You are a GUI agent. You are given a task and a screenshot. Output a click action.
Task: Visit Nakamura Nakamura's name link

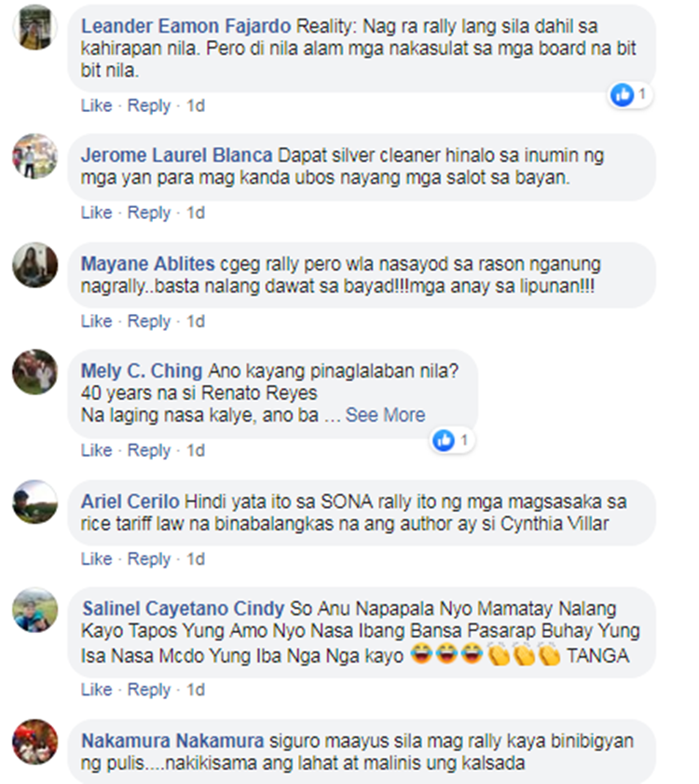point(172,741)
